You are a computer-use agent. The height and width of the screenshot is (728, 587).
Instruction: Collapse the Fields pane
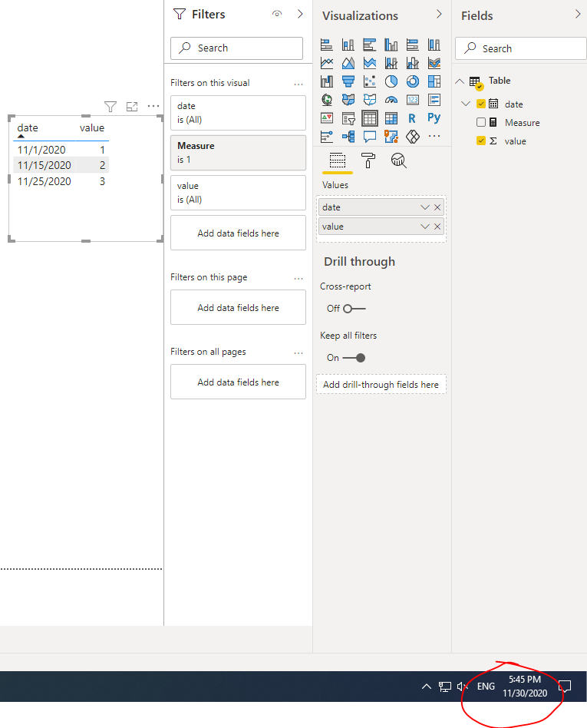[578, 14]
